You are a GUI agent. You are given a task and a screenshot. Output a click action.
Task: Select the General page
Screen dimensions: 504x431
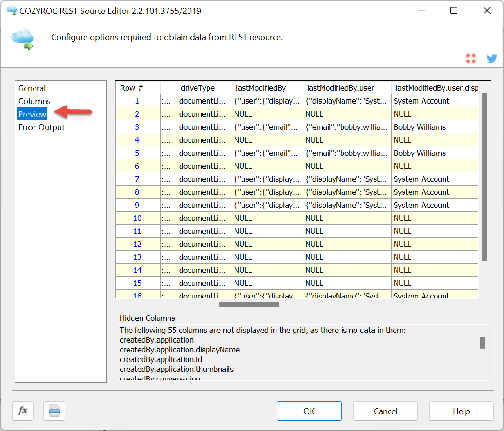pos(32,88)
